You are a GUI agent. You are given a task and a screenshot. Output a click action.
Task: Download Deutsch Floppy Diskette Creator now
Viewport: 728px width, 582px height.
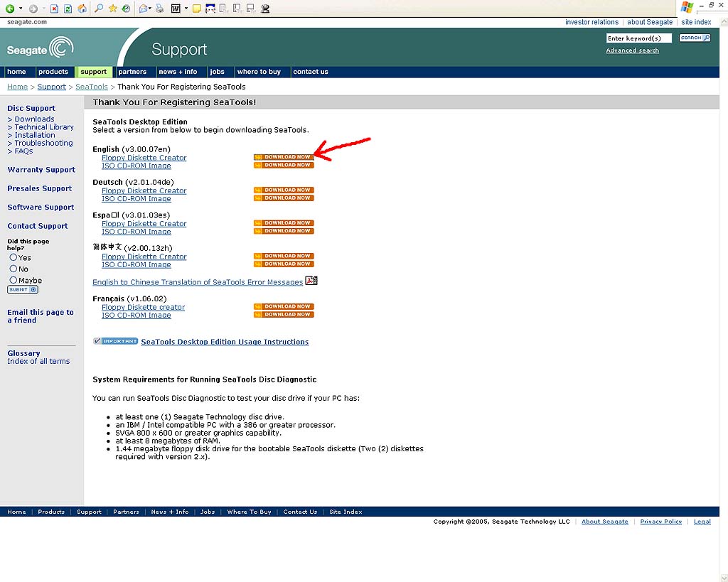pos(284,190)
